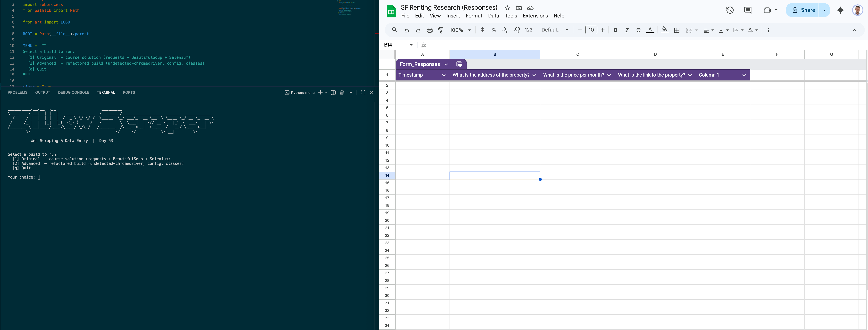Open the font family dropdown
The image size is (868, 330).
click(555, 30)
